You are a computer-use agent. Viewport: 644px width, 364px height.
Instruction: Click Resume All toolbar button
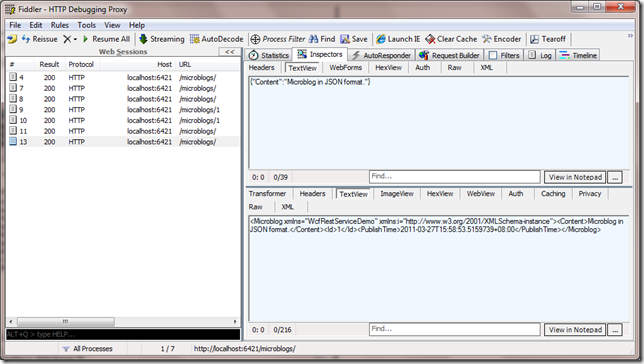[x=106, y=39]
